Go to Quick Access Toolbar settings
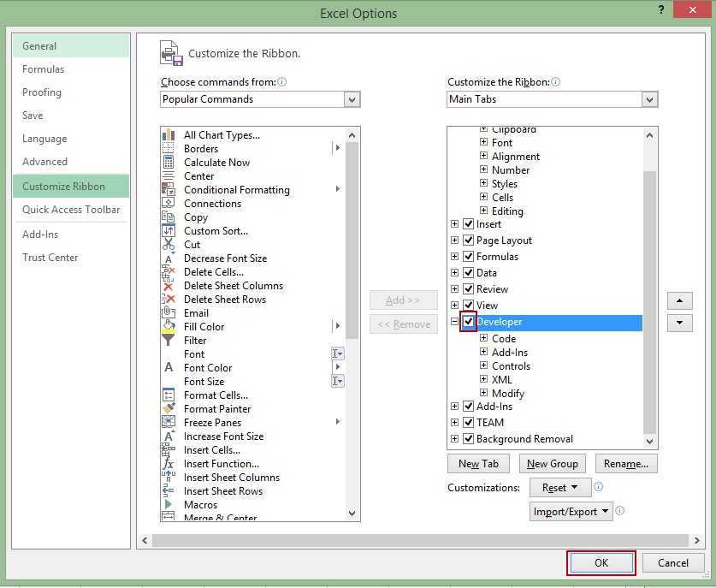Screen dimensions: 716x588 pyautogui.click(x=71, y=209)
